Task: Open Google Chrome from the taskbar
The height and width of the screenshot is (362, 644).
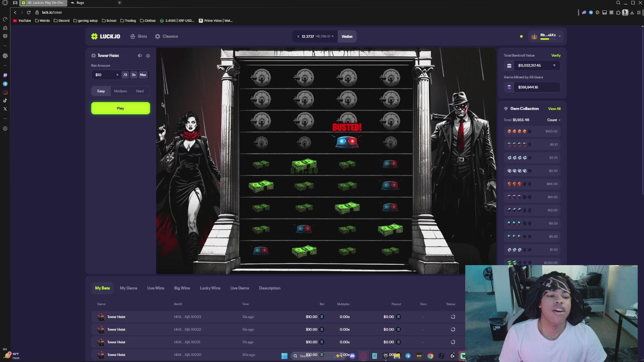Action: 430,356
